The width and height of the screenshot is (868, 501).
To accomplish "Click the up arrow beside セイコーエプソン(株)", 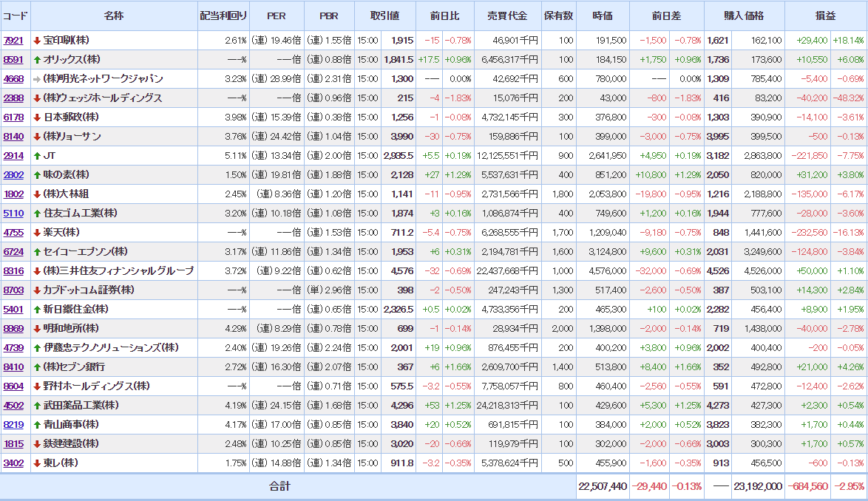I will pyautogui.click(x=37, y=252).
